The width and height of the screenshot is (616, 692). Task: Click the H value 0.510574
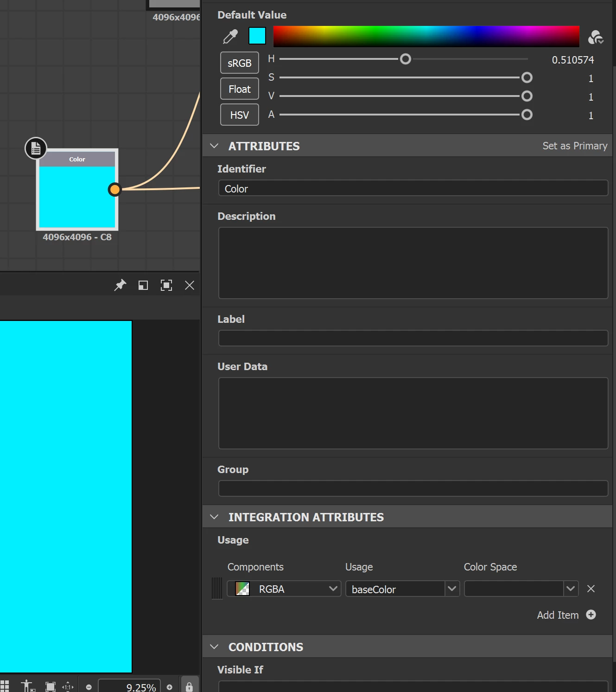pyautogui.click(x=573, y=60)
